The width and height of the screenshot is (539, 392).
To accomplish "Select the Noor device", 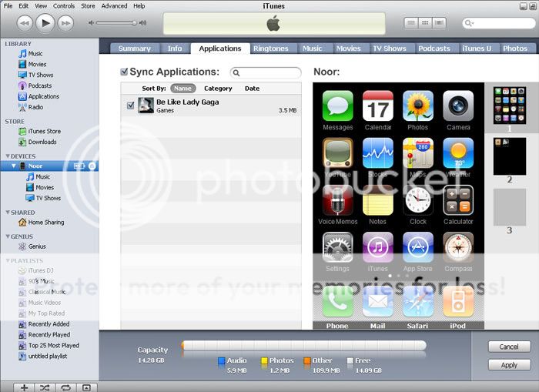I will point(35,166).
